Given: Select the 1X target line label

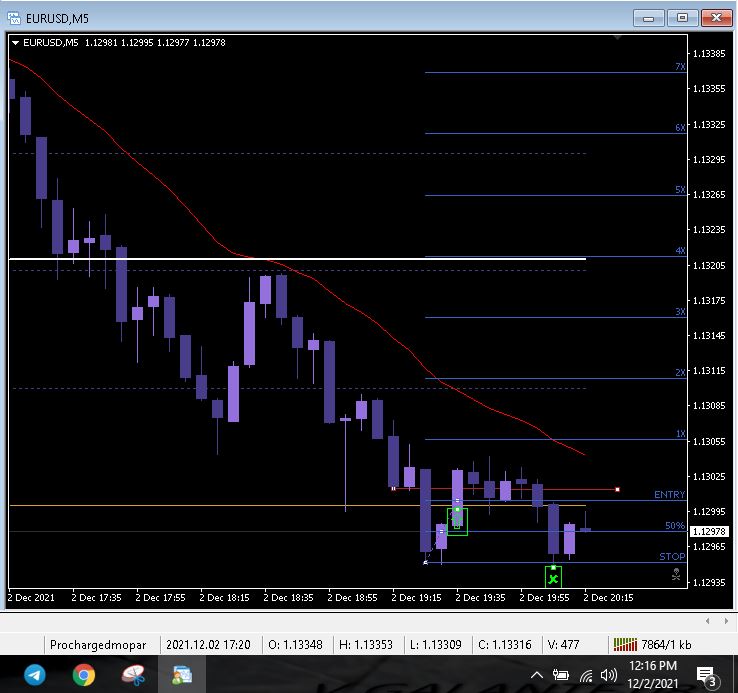Looking at the screenshot, I should pos(680,434).
